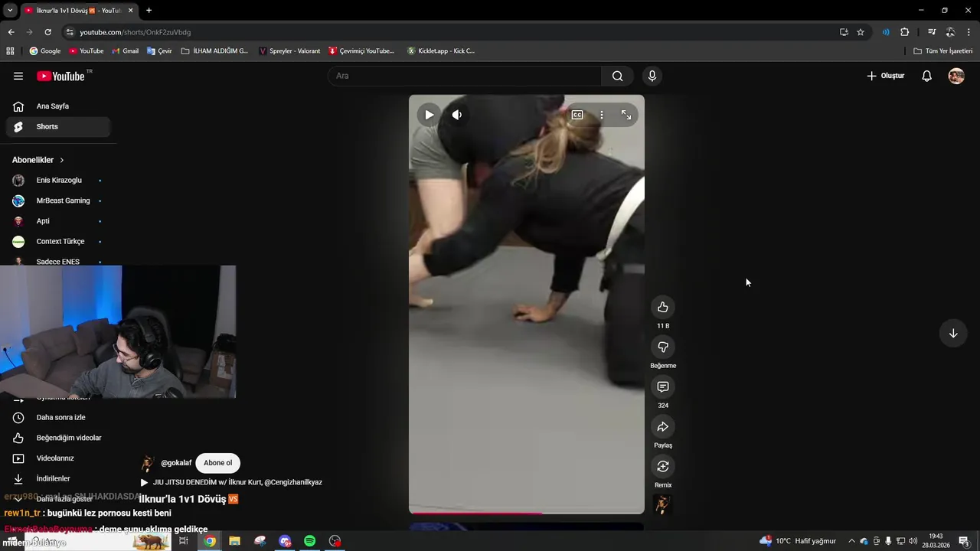Open Chrome profile avatar
The height and width of the screenshot is (551, 980).
click(950, 32)
